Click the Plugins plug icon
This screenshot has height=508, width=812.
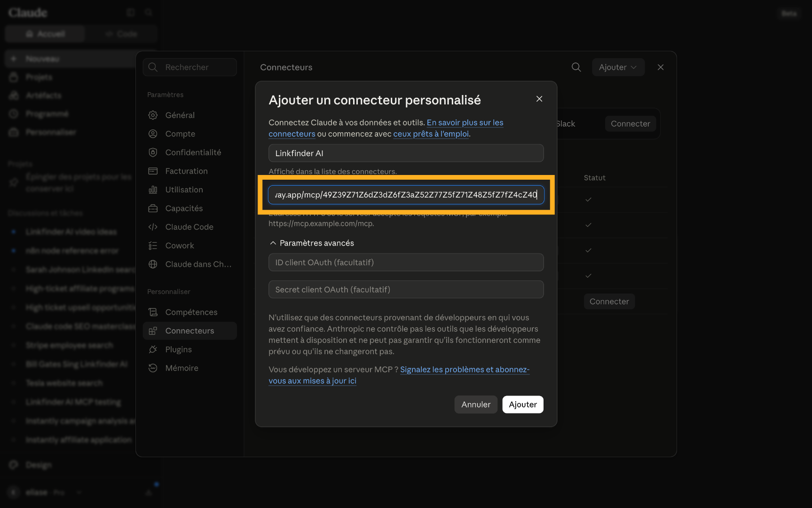point(153,349)
